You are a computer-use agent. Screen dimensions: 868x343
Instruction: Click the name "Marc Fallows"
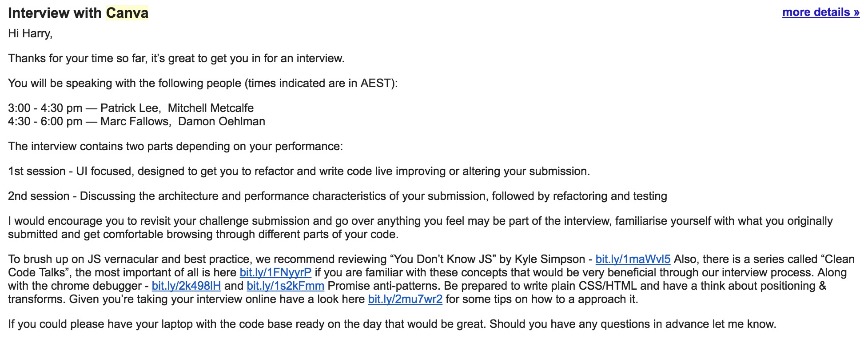click(x=134, y=122)
